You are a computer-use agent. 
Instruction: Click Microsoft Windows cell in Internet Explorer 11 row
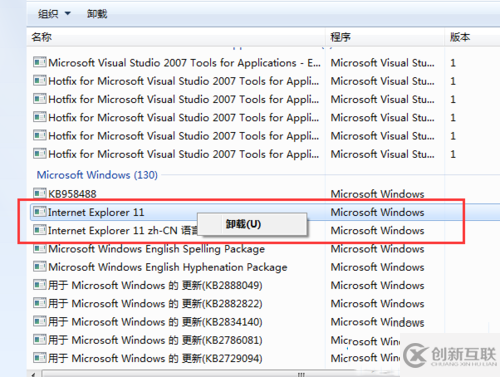(377, 212)
